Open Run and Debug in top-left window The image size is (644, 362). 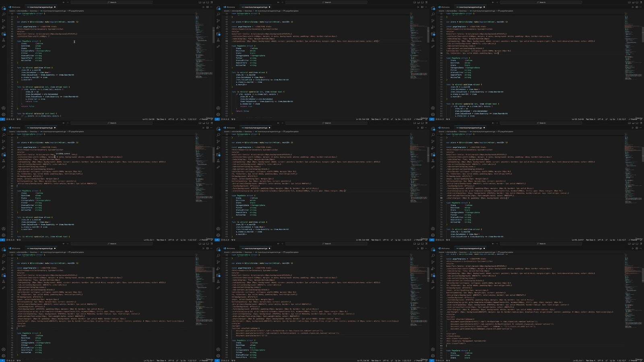point(4,27)
